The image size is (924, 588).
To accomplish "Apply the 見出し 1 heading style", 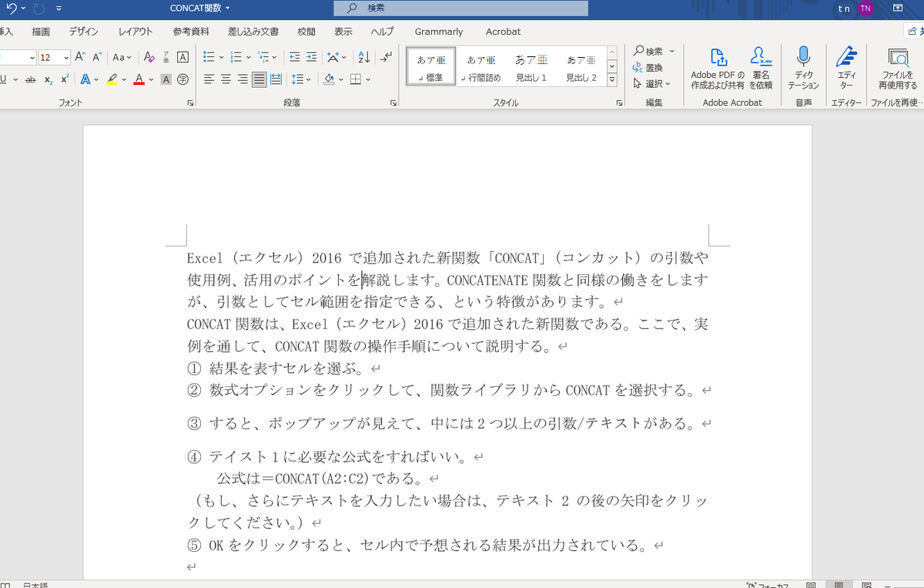I will click(x=531, y=68).
